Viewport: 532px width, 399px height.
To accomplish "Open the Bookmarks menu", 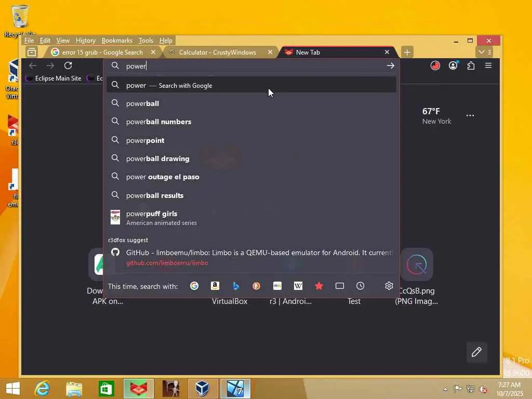I will [117, 41].
